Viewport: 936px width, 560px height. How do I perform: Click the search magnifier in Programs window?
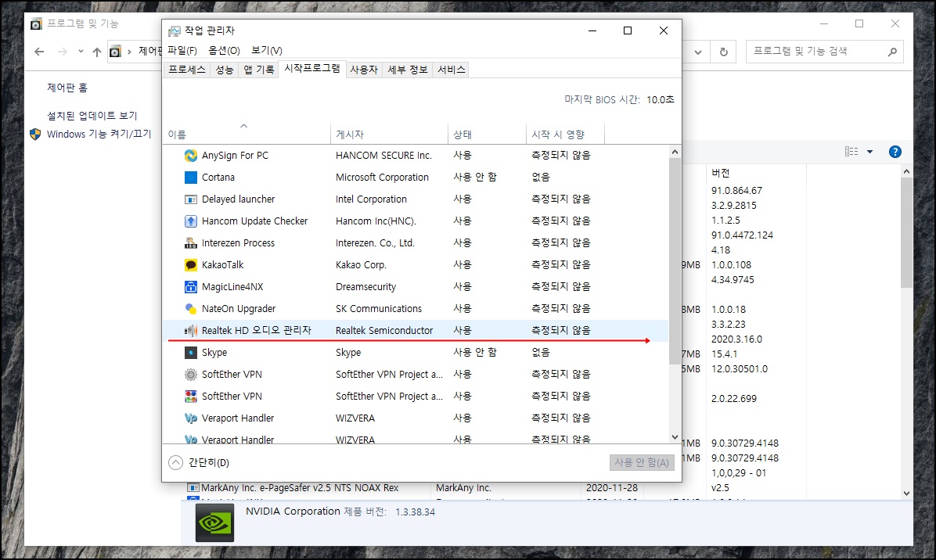[892, 52]
